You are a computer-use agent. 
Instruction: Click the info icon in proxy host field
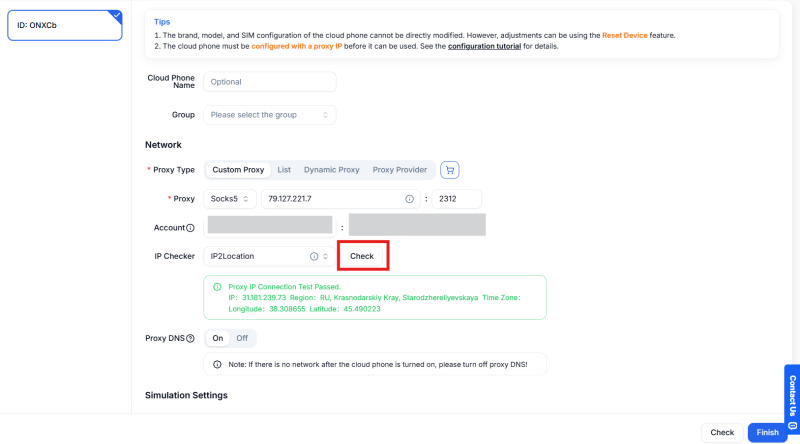(409, 199)
